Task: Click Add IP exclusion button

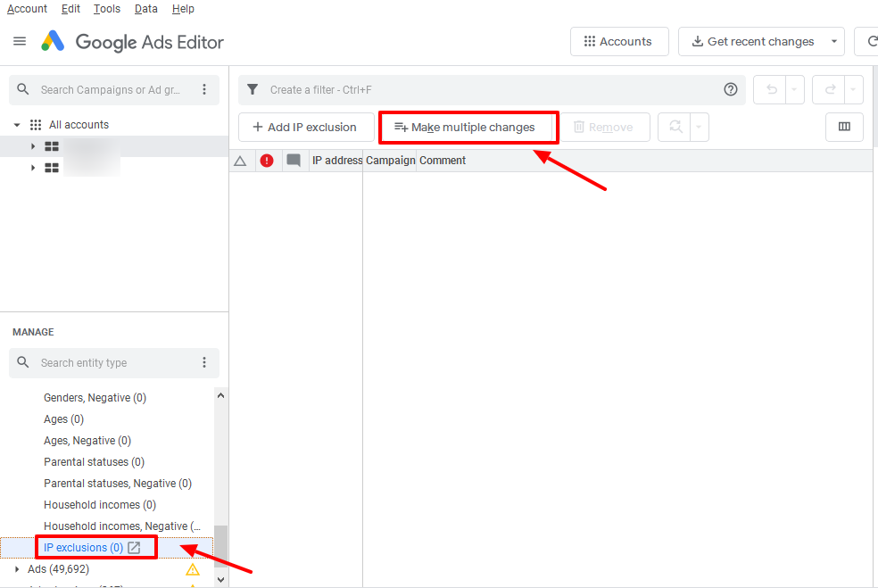Action: coord(306,127)
